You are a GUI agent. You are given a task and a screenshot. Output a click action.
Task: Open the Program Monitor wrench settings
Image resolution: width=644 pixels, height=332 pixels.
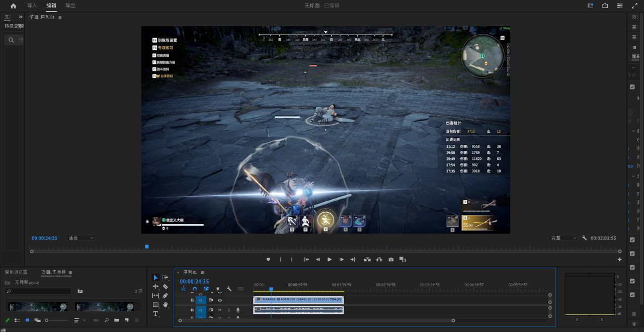(584, 238)
